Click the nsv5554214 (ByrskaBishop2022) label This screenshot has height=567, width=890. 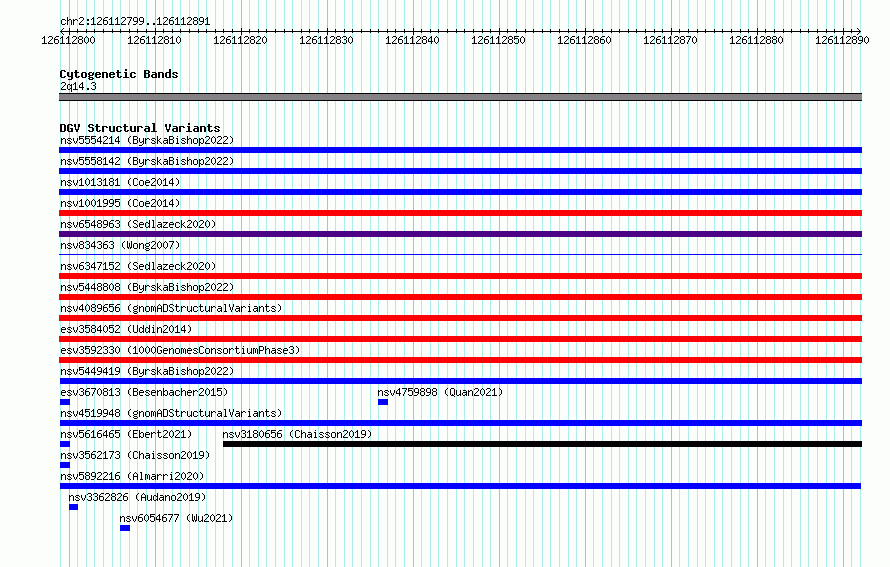147,140
